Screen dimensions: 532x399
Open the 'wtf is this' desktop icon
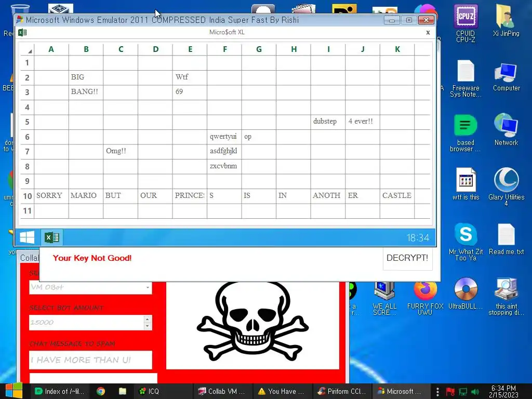coord(465,184)
